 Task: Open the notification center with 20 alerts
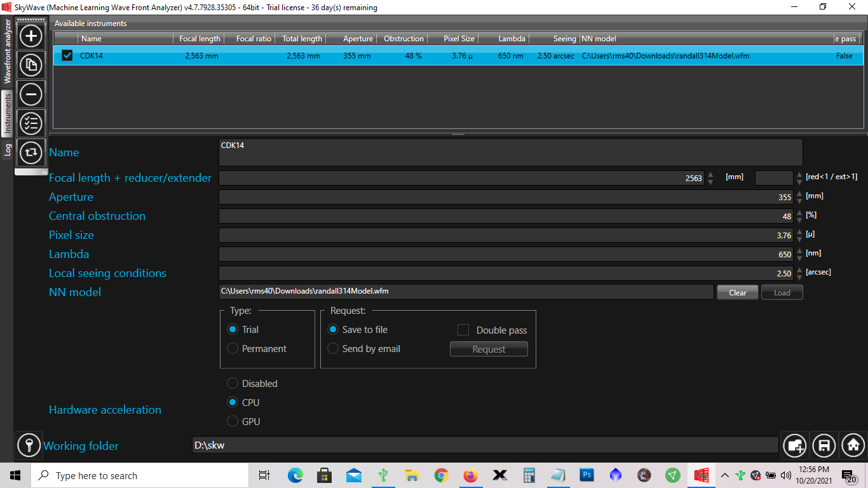850,476
